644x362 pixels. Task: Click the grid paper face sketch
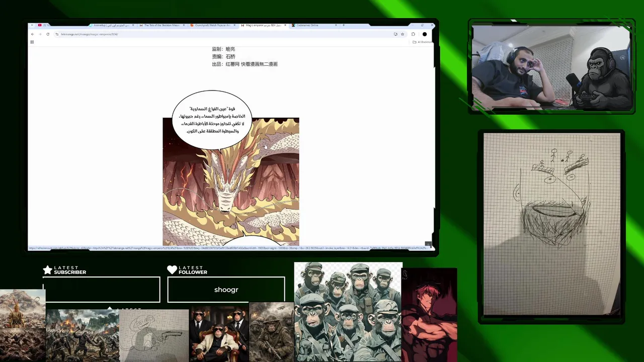click(x=552, y=224)
